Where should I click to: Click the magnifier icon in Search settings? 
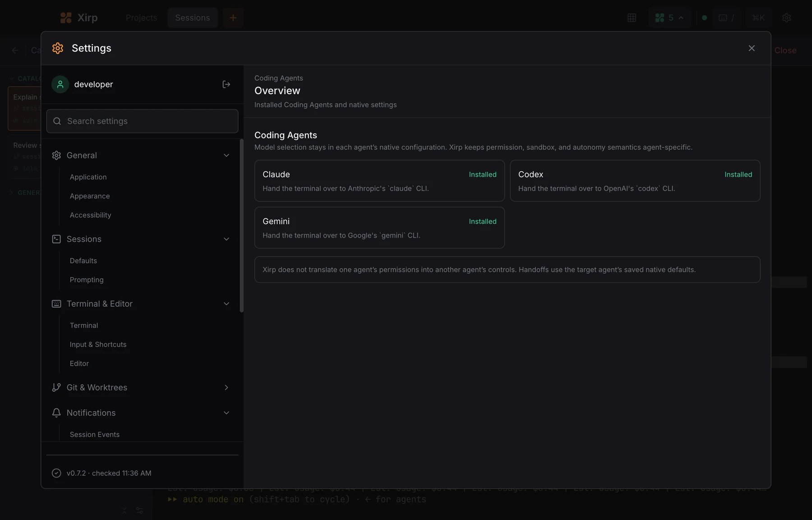click(57, 121)
